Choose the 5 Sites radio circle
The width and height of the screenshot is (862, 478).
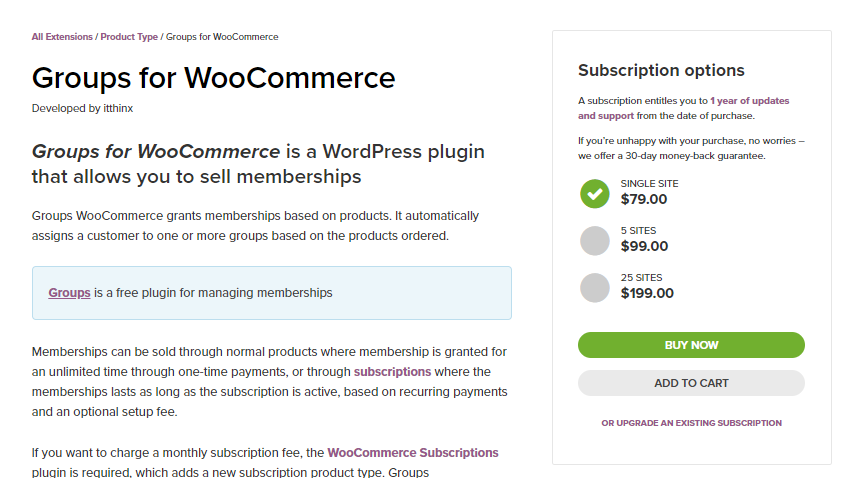point(594,240)
